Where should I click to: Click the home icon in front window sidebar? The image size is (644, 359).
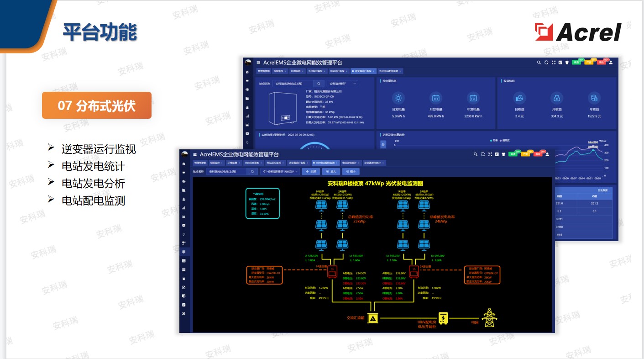(184, 164)
